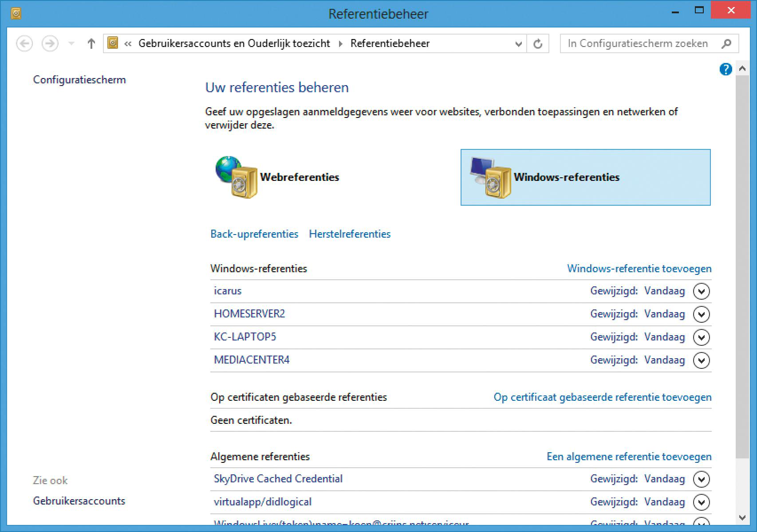Click Gebruikersaccounts en Ouderlijk toezicht breadcrumb

(234, 43)
